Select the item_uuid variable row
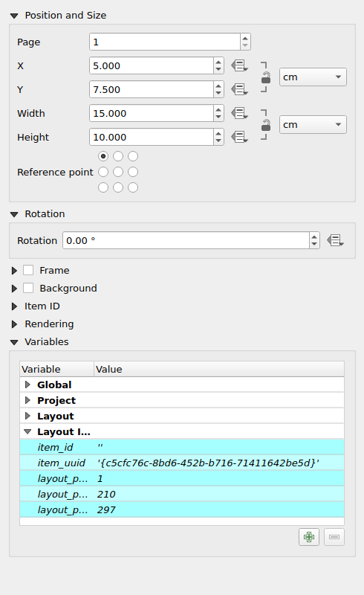 point(182,463)
